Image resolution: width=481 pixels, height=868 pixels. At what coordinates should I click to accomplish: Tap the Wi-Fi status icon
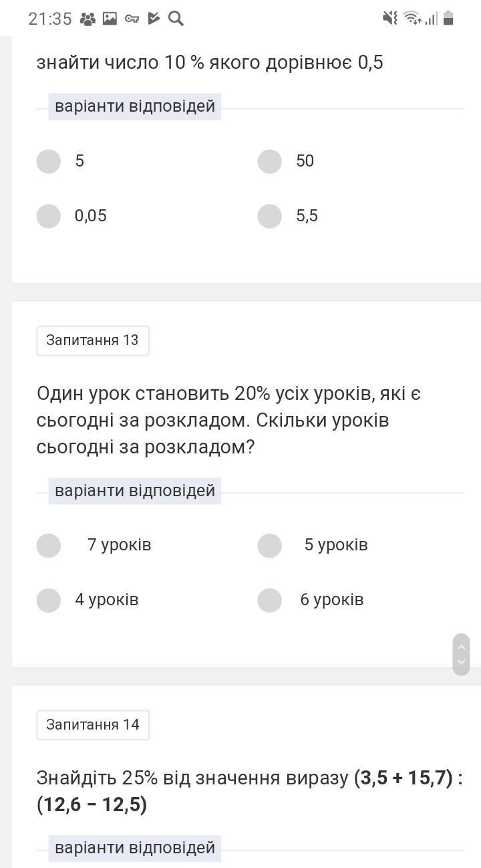coord(413,18)
